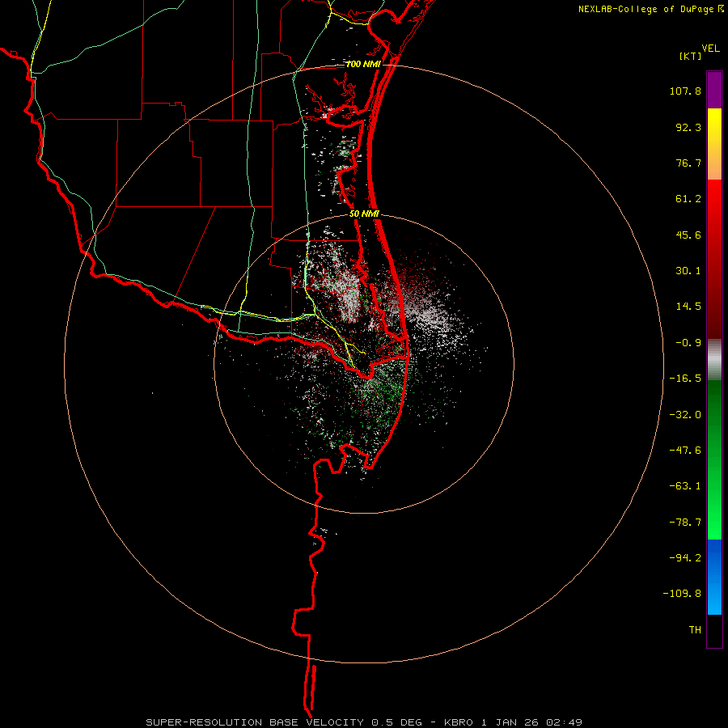Click the blue segment of velocity color bar
The width and height of the screenshot is (728, 728).
(714, 577)
